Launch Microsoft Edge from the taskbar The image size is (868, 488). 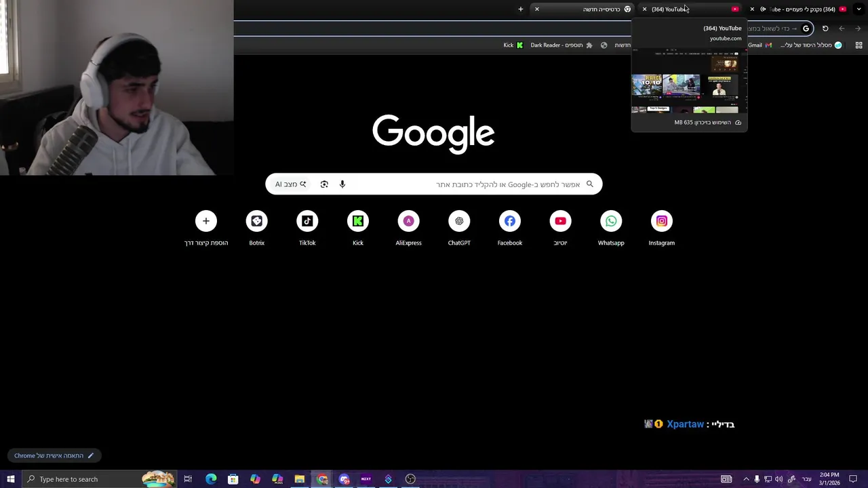(x=211, y=479)
